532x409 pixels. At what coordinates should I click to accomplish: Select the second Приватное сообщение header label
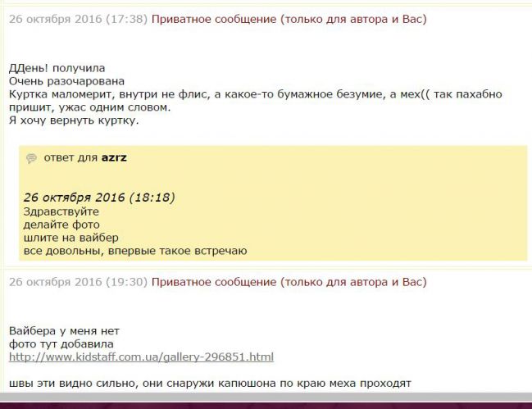click(289, 282)
